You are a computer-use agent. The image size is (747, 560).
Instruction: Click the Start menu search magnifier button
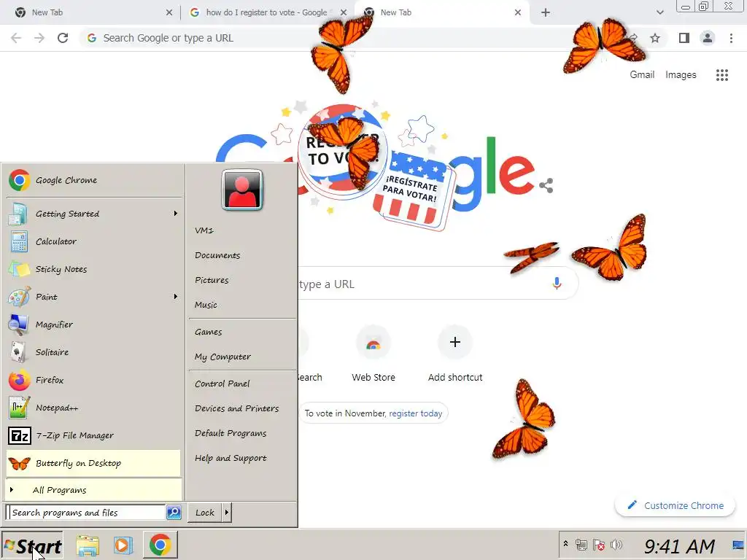174,513
